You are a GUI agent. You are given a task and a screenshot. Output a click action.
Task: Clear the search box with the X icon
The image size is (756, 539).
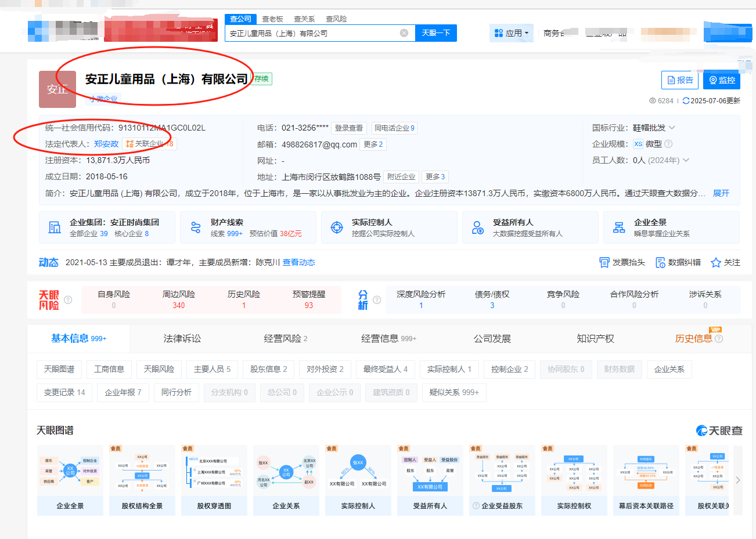point(404,33)
